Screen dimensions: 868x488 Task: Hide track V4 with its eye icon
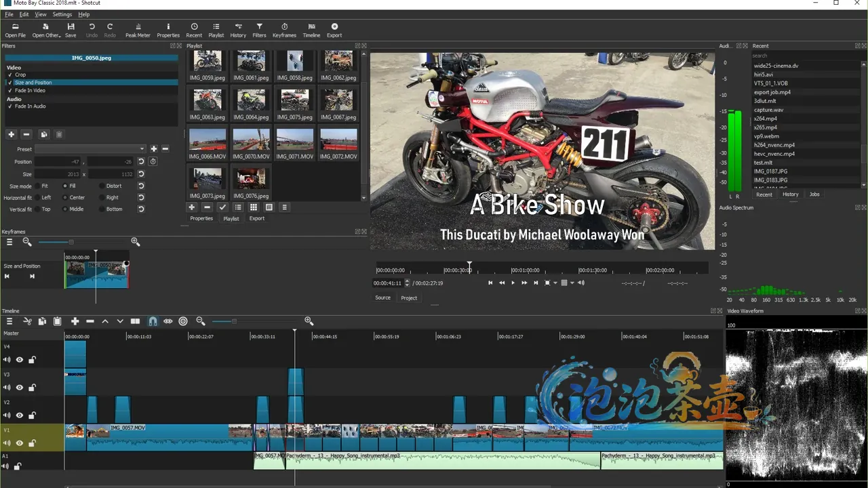tap(20, 360)
